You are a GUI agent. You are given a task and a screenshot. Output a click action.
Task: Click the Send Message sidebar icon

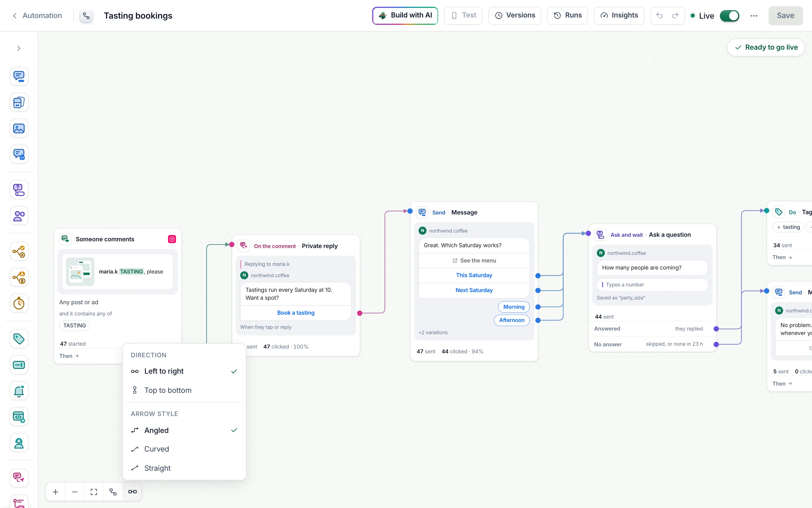[x=19, y=76]
